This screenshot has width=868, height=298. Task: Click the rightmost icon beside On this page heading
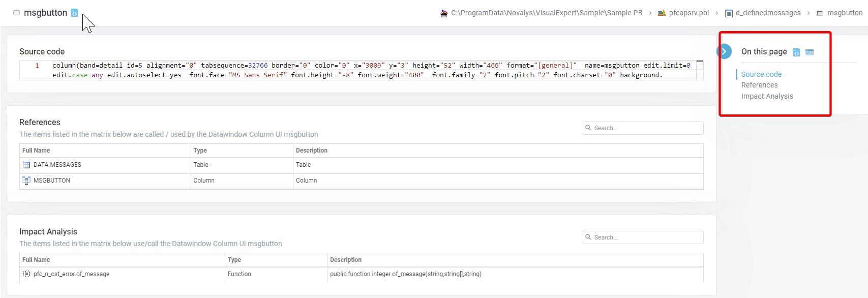(810, 52)
